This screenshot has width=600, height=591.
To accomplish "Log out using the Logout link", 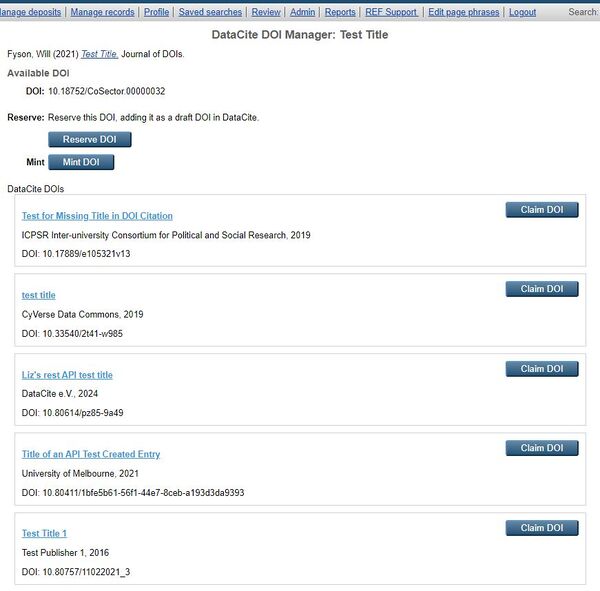I will coord(522,12).
